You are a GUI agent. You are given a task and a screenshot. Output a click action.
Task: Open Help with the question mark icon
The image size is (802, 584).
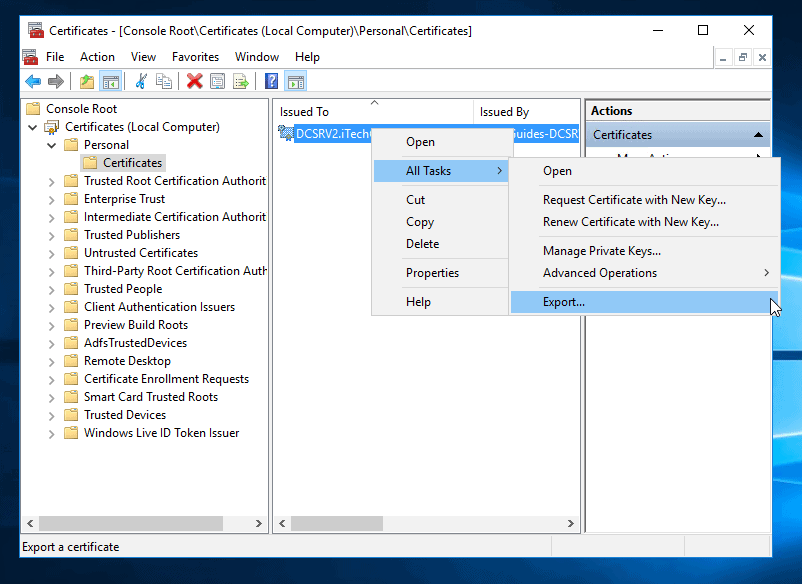click(271, 81)
